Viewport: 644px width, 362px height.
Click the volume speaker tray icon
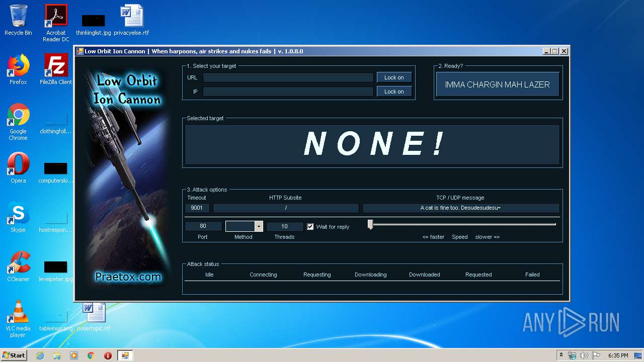[584, 355]
